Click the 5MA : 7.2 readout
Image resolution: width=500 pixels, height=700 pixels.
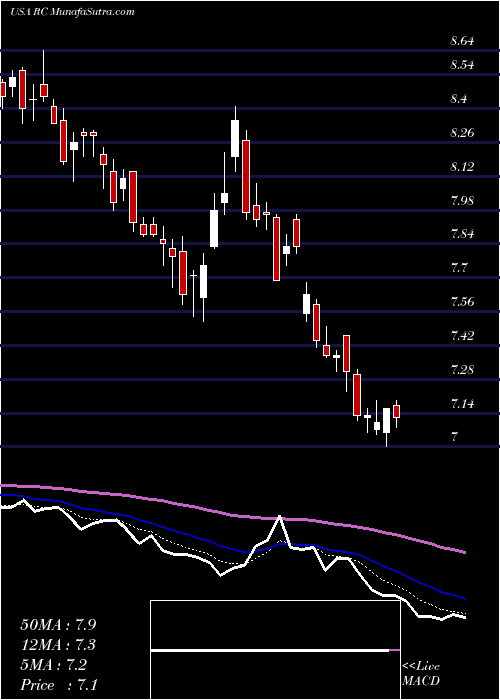(x=54, y=665)
